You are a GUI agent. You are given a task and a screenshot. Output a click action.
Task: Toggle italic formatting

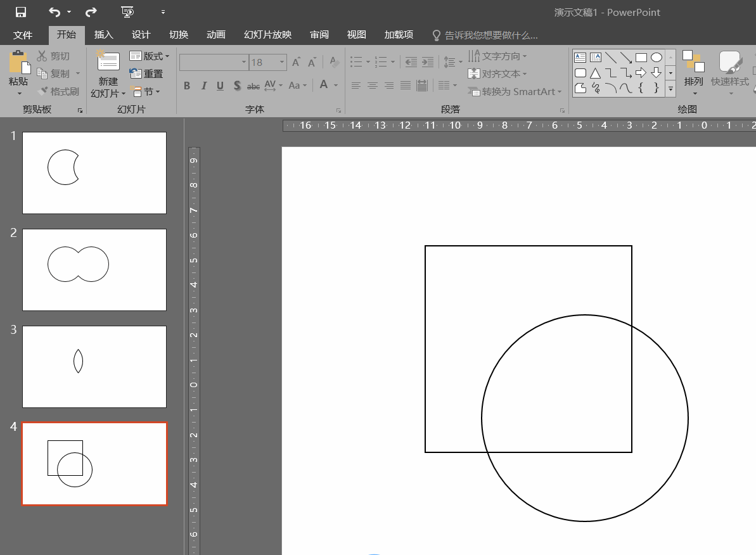click(204, 86)
